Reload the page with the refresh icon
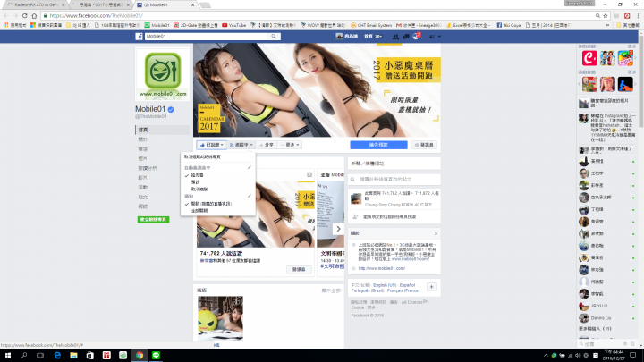The width and height of the screenshot is (644, 362). pyautogui.click(x=25, y=15)
